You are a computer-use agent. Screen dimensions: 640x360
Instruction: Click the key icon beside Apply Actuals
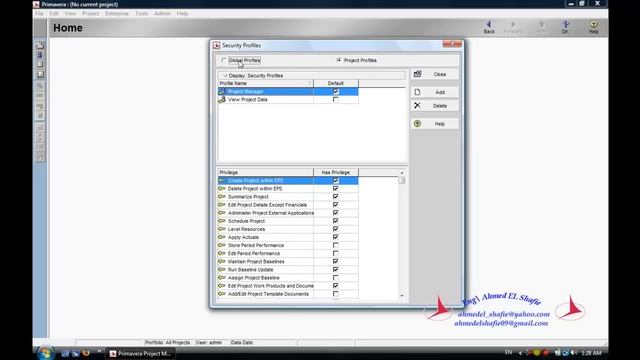(222, 237)
